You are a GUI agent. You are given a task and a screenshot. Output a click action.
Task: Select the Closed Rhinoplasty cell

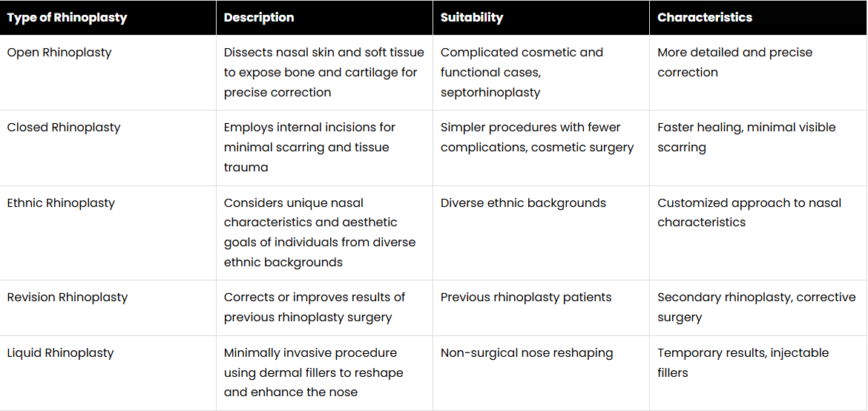tap(64, 128)
